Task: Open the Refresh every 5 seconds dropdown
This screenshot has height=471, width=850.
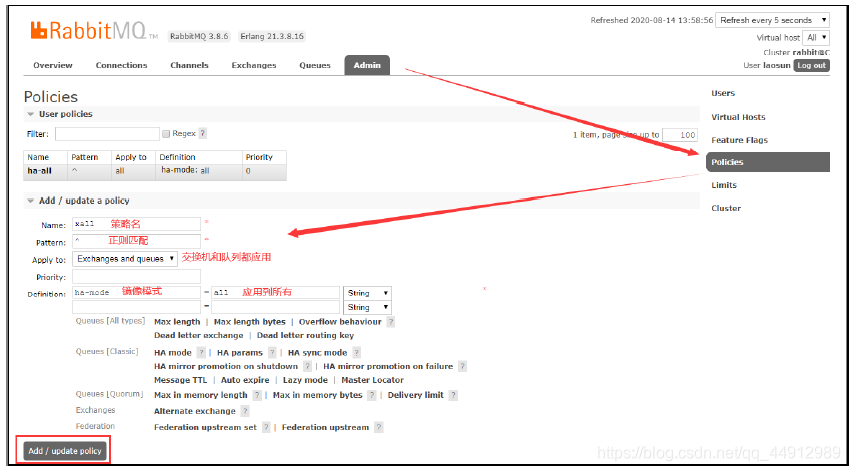Action: pyautogui.click(x=772, y=20)
